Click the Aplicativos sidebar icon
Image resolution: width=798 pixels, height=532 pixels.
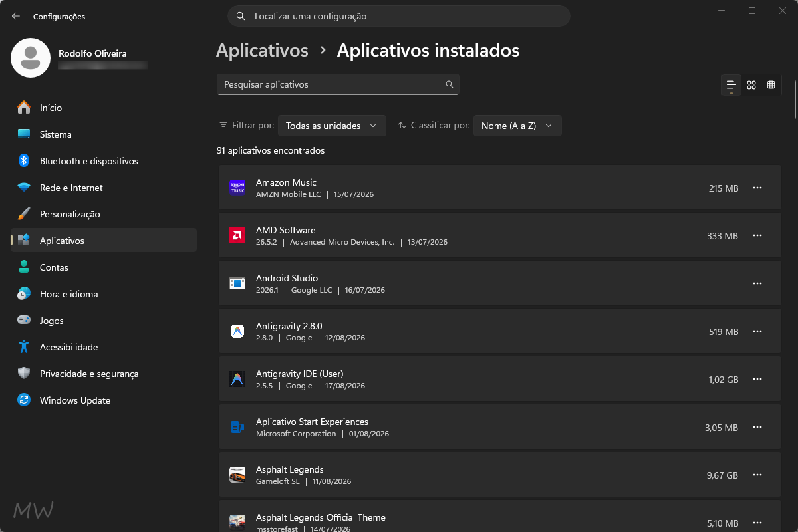24,241
